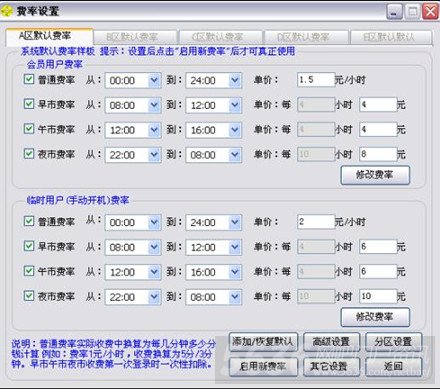Screen dimensions: 440x389
Task: Click member 夜市费率 price field showing 8
Action: [378, 154]
